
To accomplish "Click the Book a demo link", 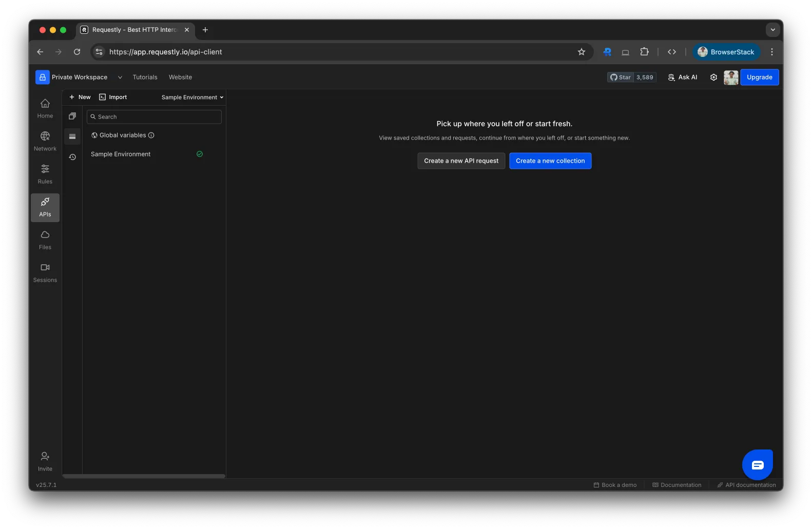I will (615, 485).
